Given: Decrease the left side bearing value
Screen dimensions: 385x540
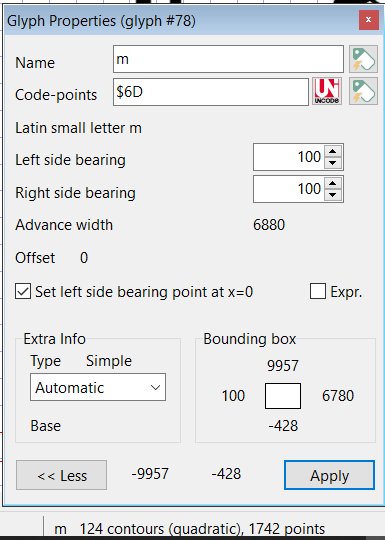Looking at the screenshot, I should pos(332,163).
